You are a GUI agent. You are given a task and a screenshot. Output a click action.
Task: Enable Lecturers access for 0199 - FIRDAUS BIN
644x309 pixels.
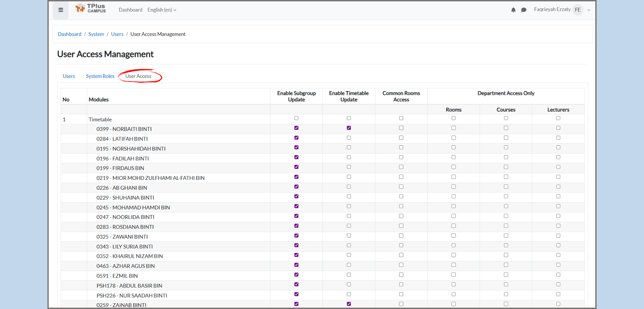(558, 167)
